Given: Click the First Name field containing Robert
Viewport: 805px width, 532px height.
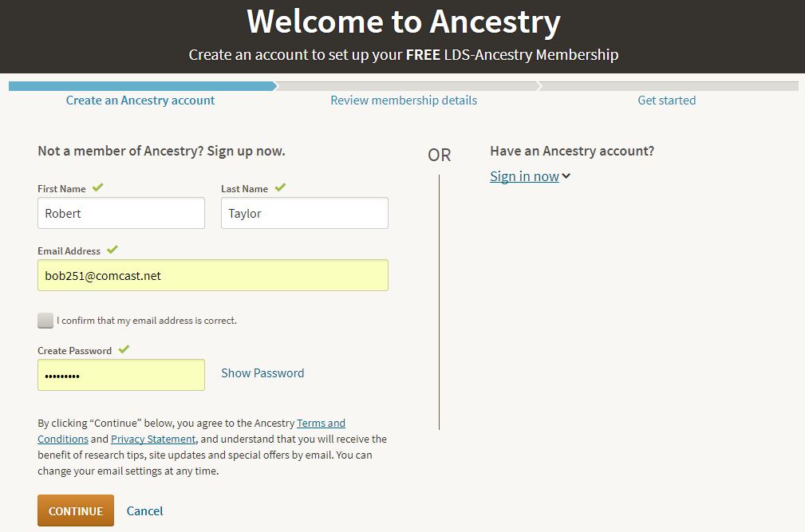Looking at the screenshot, I should [x=121, y=214].
